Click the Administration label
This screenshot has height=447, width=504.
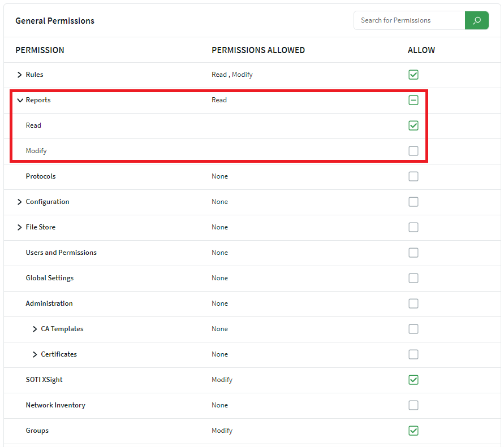(x=49, y=303)
